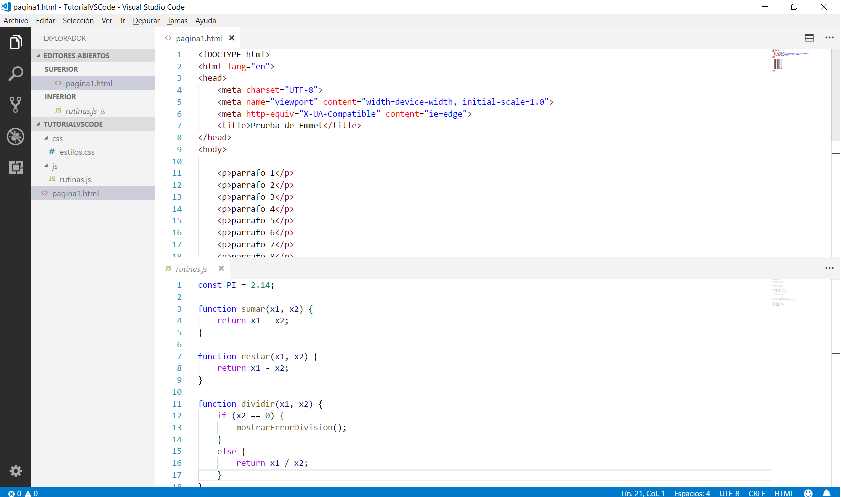Click the X-UA-Compatible meta line
The image size is (841, 497).
click(344, 114)
